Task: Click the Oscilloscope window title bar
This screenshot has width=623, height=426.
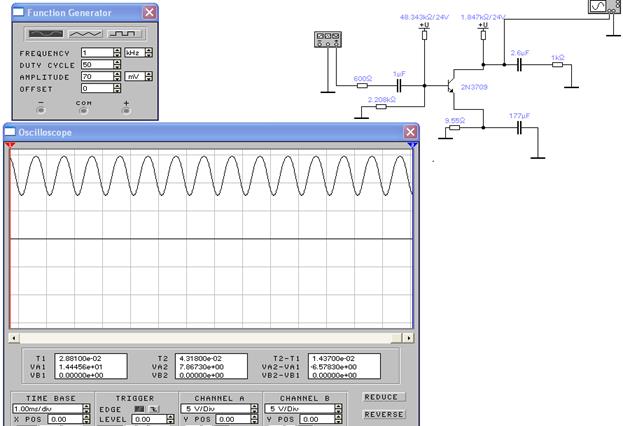Action: click(x=200, y=132)
